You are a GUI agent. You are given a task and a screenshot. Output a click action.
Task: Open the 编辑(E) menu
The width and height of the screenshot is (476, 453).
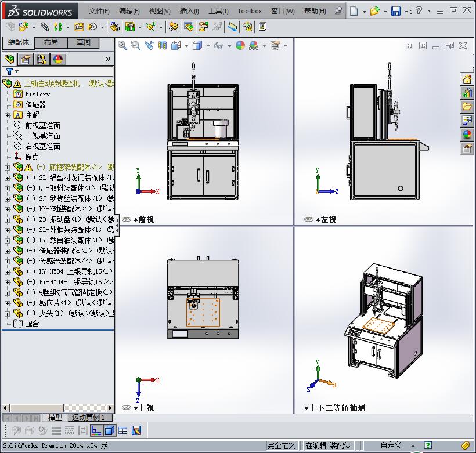(129, 11)
